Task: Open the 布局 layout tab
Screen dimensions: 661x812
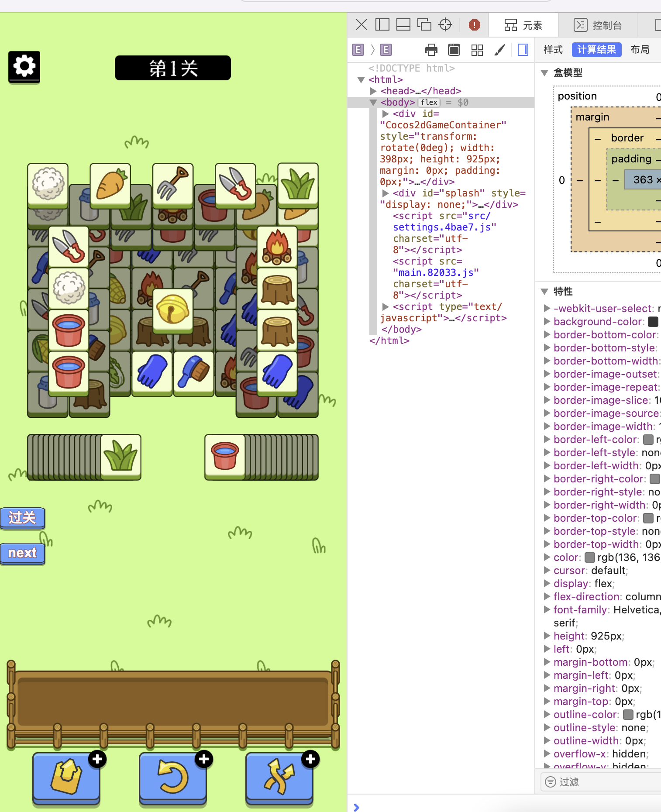Action: tap(640, 50)
